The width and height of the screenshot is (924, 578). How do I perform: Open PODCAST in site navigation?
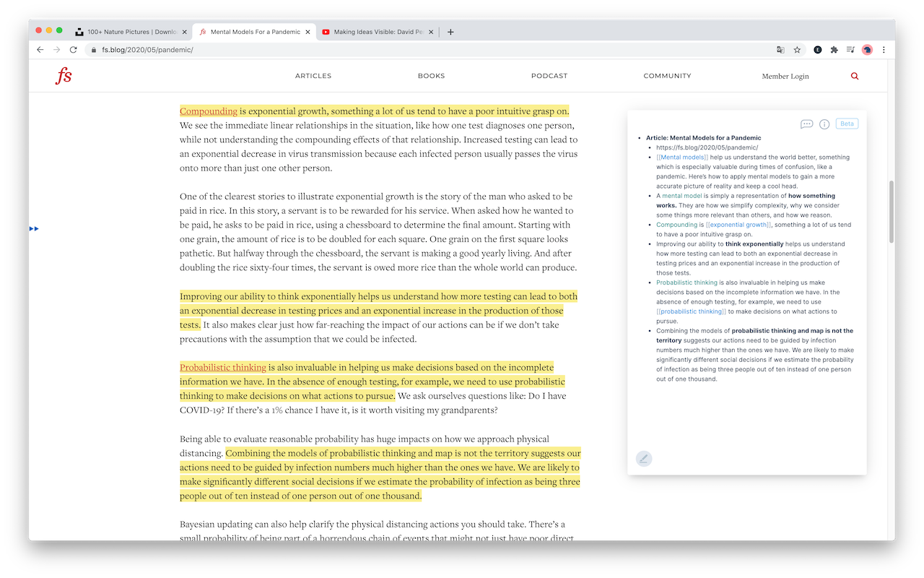[549, 76]
